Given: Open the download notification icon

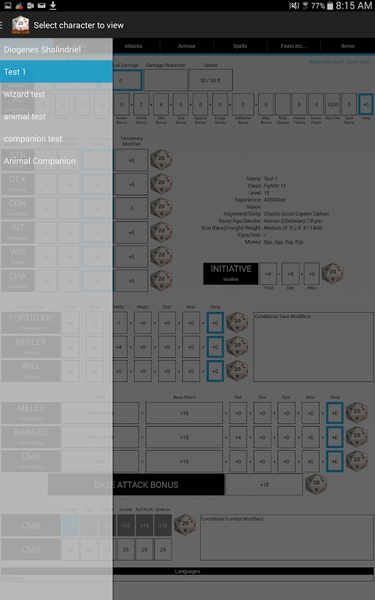Looking at the screenshot, I should click(53, 5).
